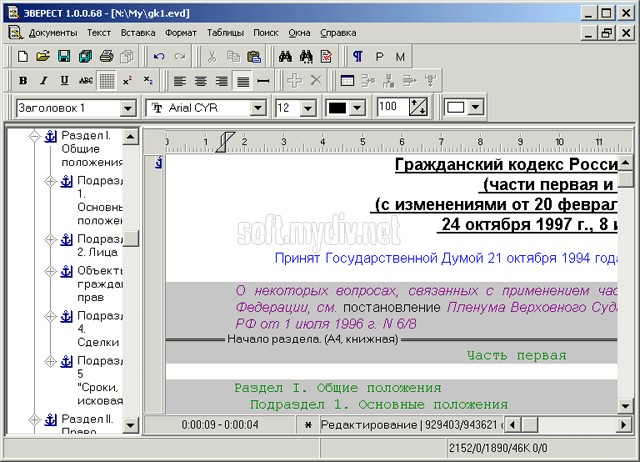
Task: Align text to the left
Action: tap(180, 81)
